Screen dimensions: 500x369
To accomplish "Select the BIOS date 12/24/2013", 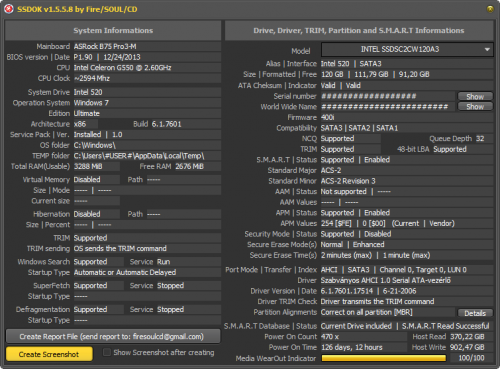I will (122, 57).
